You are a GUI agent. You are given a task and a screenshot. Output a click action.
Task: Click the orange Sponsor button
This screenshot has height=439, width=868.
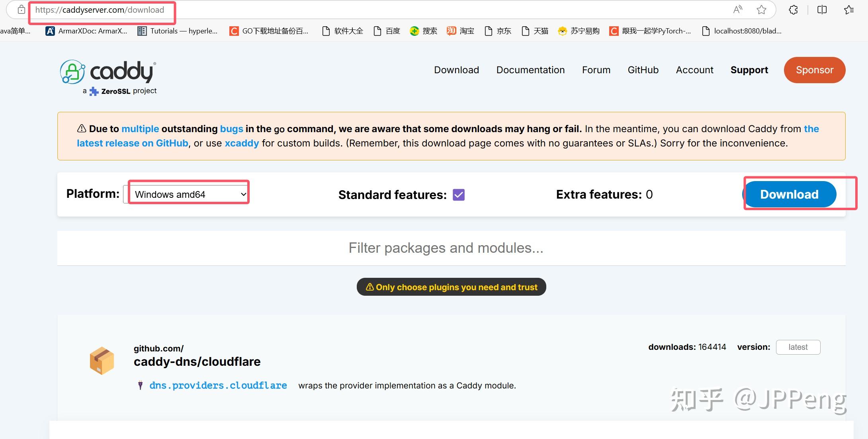point(814,70)
